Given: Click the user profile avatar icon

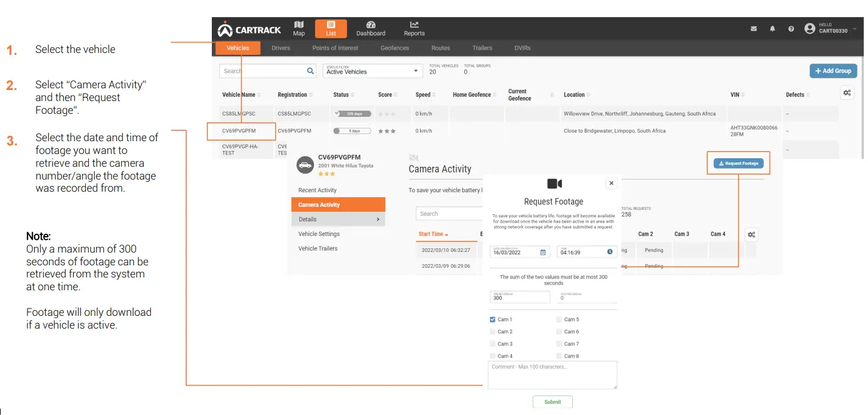Looking at the screenshot, I should click(810, 28).
